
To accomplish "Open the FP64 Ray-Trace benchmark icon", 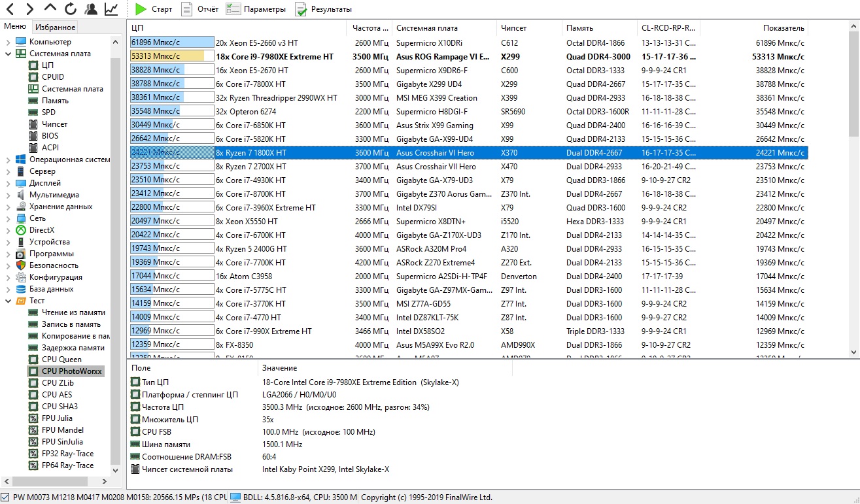I will pos(33,465).
